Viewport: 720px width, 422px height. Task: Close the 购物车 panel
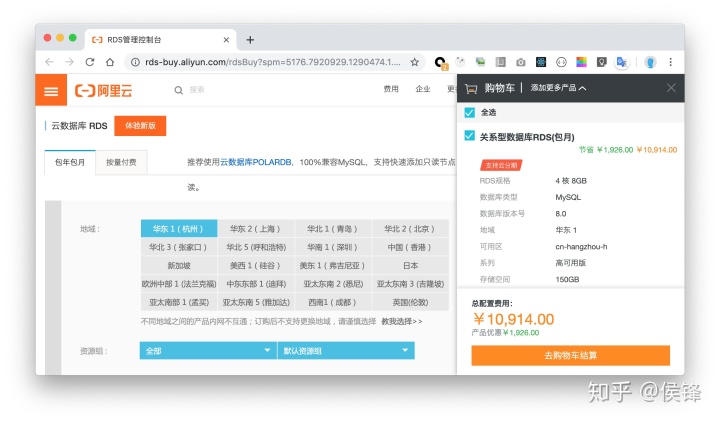[671, 88]
